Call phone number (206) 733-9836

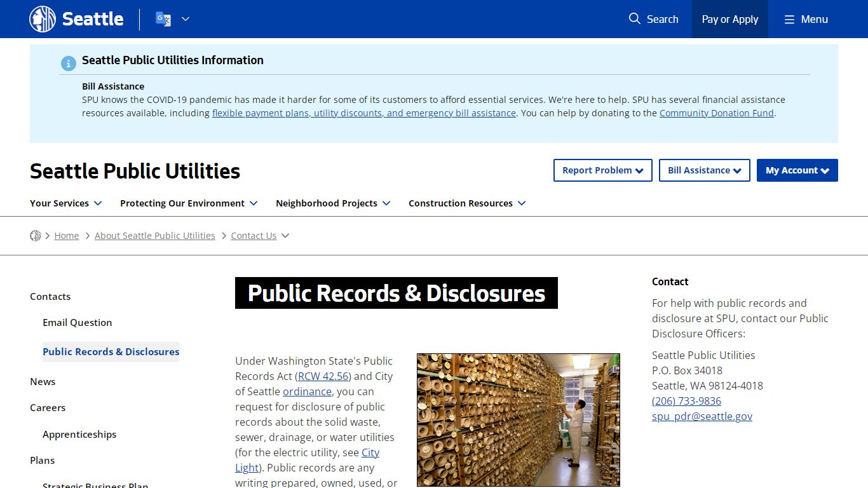coord(686,401)
